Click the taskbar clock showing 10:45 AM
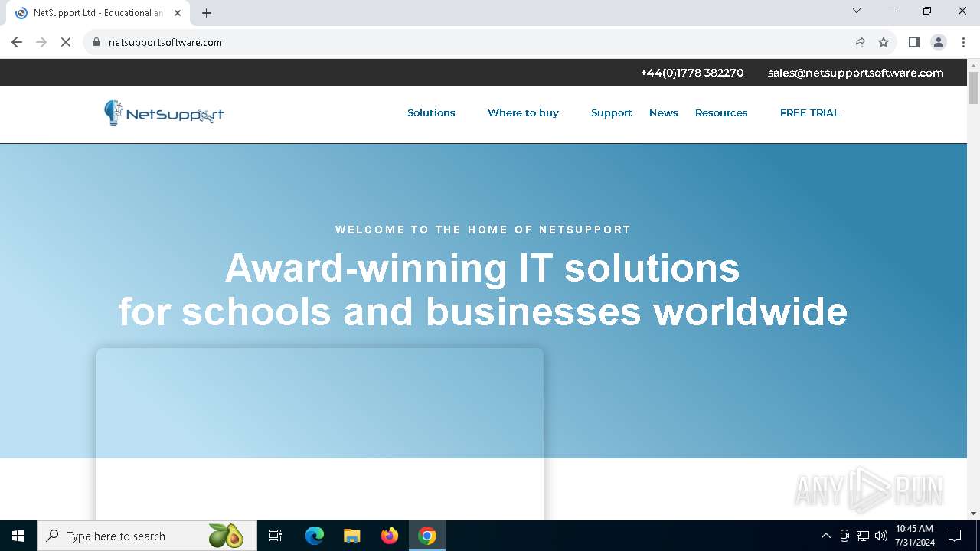Viewport: 980px width, 551px height. click(914, 536)
